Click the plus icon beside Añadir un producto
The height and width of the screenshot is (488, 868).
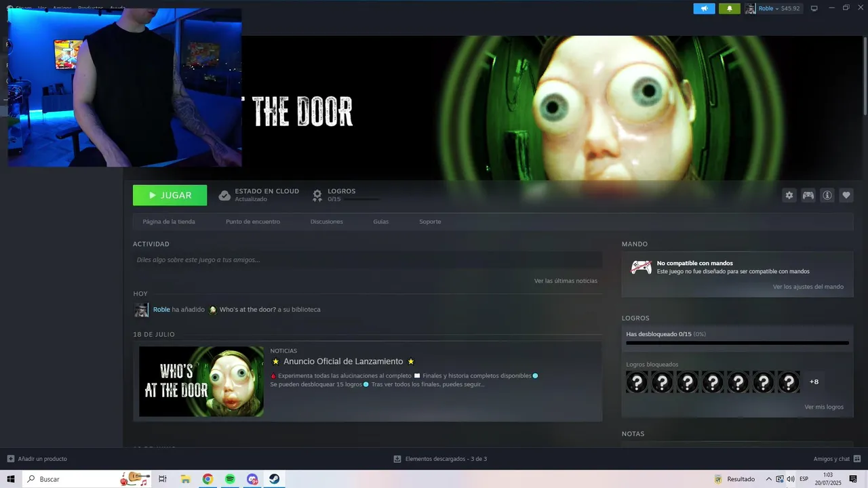[10, 459]
